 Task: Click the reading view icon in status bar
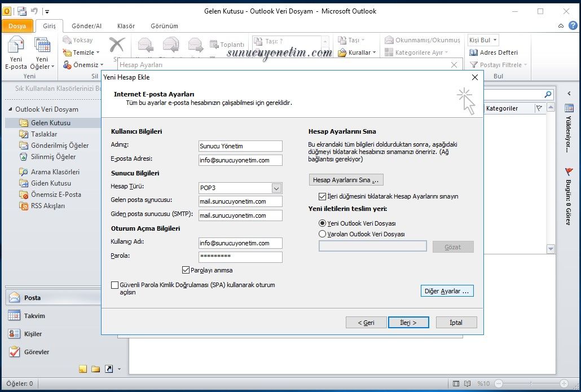point(468,384)
